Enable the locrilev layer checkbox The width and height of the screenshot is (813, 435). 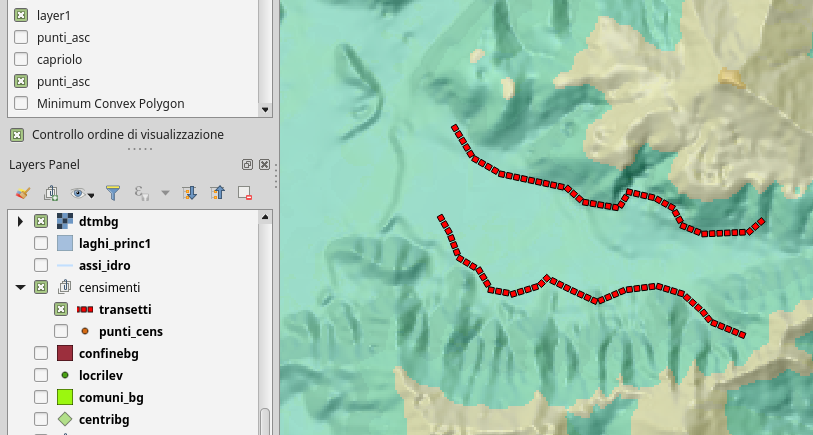point(41,375)
